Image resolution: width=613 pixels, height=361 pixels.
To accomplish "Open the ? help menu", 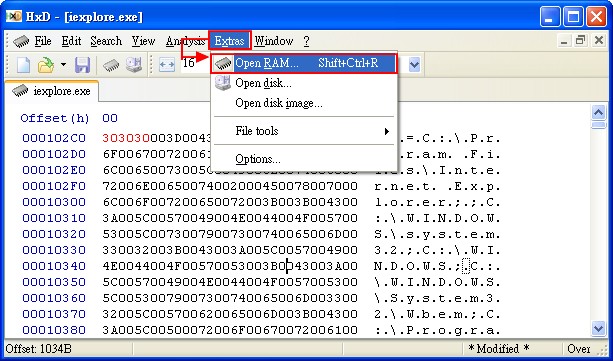I will pos(306,41).
